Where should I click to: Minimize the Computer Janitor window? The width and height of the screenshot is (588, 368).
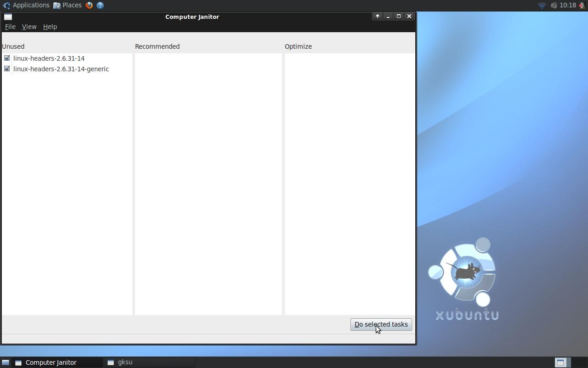388,16
